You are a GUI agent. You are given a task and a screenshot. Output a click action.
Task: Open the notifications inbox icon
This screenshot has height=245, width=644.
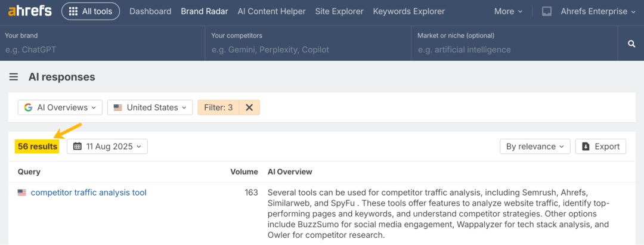pos(547,11)
